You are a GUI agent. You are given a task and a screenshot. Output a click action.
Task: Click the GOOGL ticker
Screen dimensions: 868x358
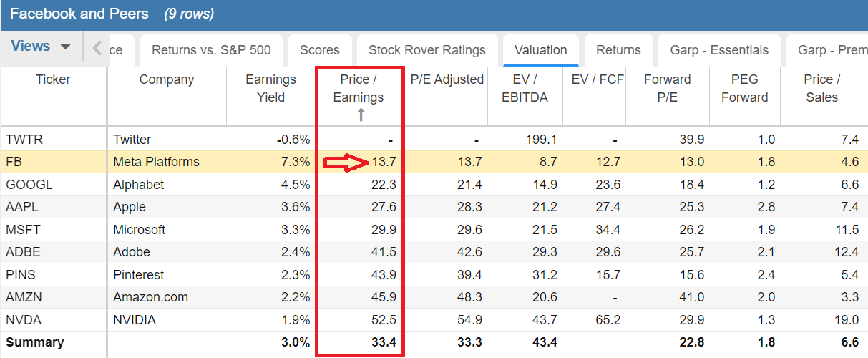tap(29, 185)
